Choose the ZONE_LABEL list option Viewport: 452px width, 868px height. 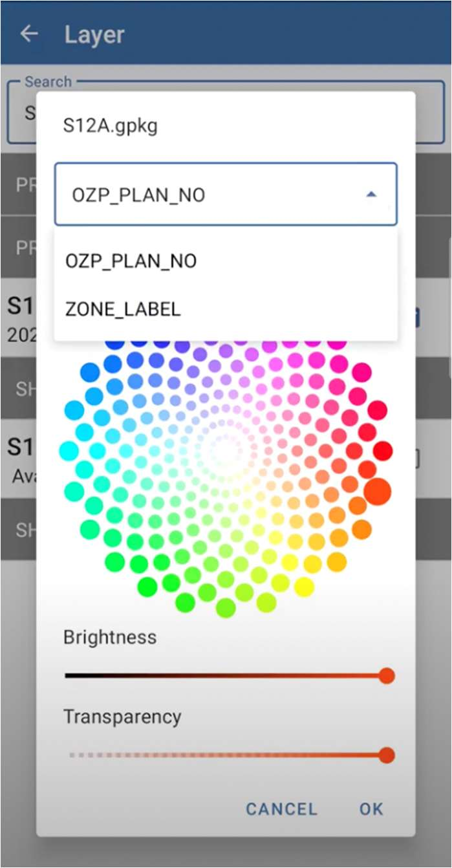tap(123, 309)
